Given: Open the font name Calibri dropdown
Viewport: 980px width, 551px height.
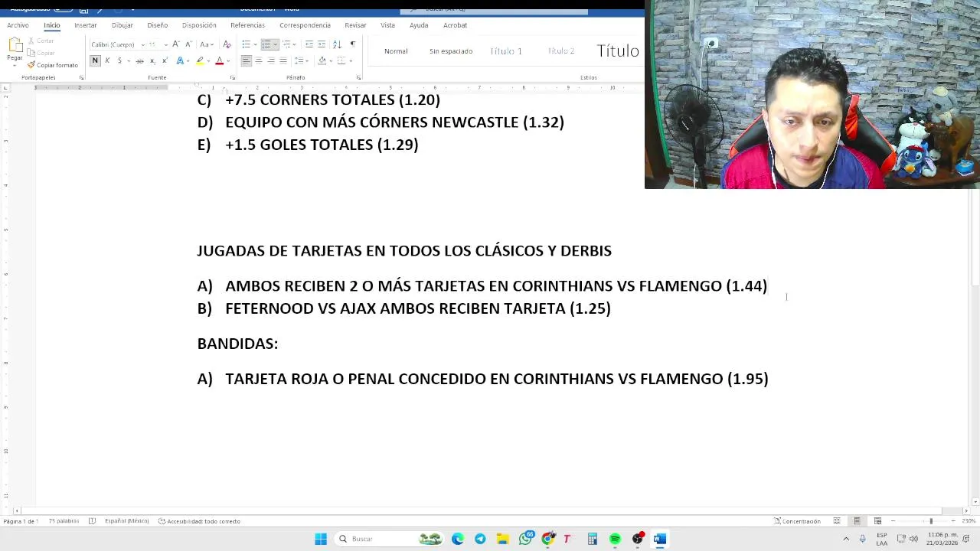Looking at the screenshot, I should (x=142, y=44).
